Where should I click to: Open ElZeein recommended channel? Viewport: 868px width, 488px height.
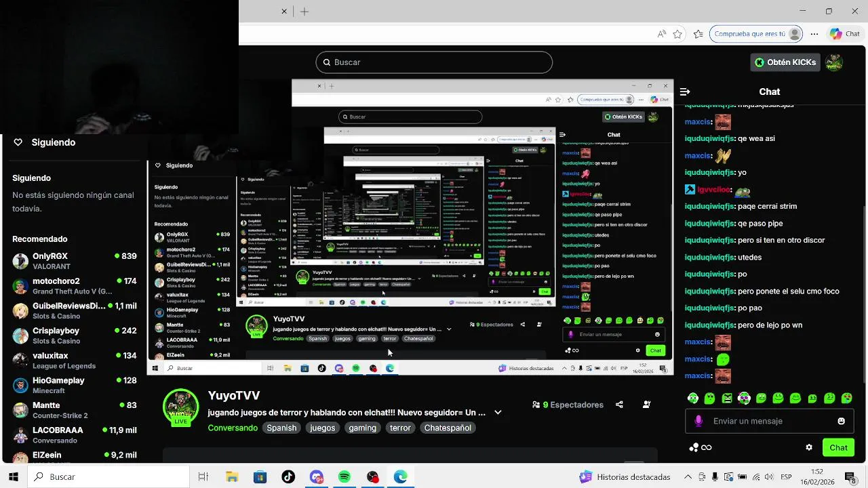[x=75, y=456]
